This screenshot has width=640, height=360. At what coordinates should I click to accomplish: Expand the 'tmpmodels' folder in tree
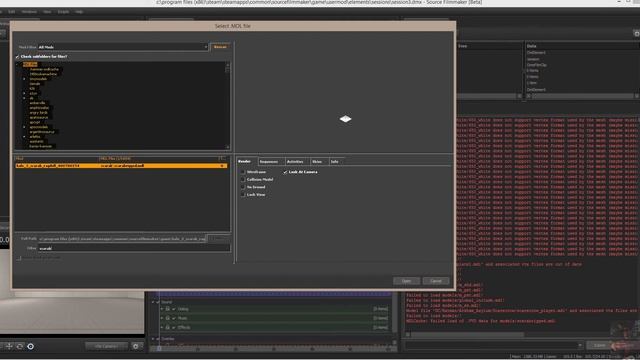(x=24, y=79)
